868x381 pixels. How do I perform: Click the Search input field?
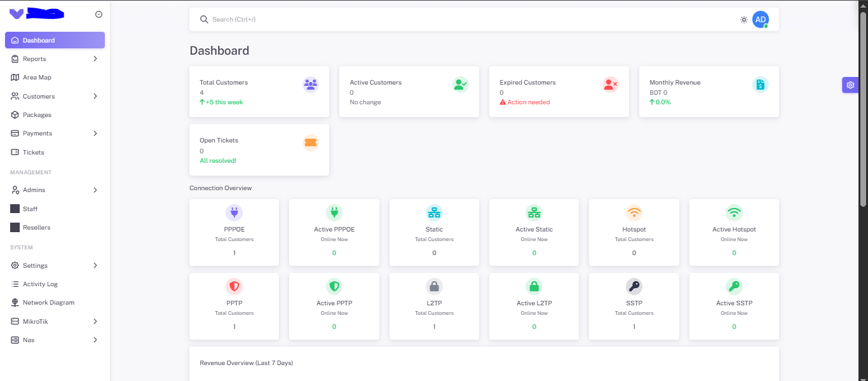445,20
